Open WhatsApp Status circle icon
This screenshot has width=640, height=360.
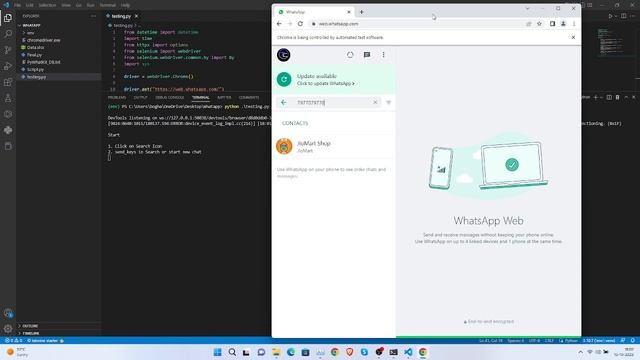point(350,55)
